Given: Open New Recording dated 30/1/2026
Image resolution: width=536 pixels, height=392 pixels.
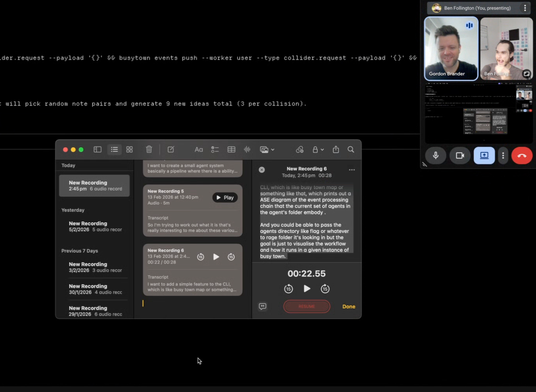Looking at the screenshot, I should coord(94,289).
